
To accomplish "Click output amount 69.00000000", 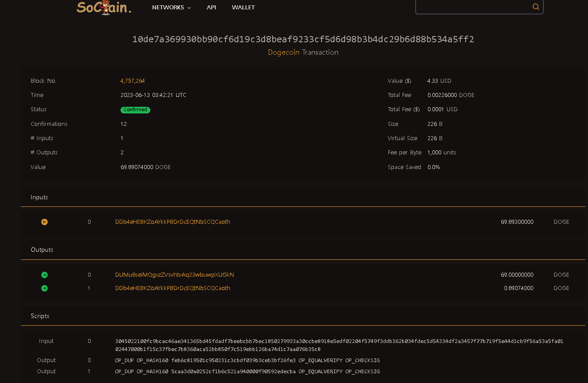I will pos(517,275).
